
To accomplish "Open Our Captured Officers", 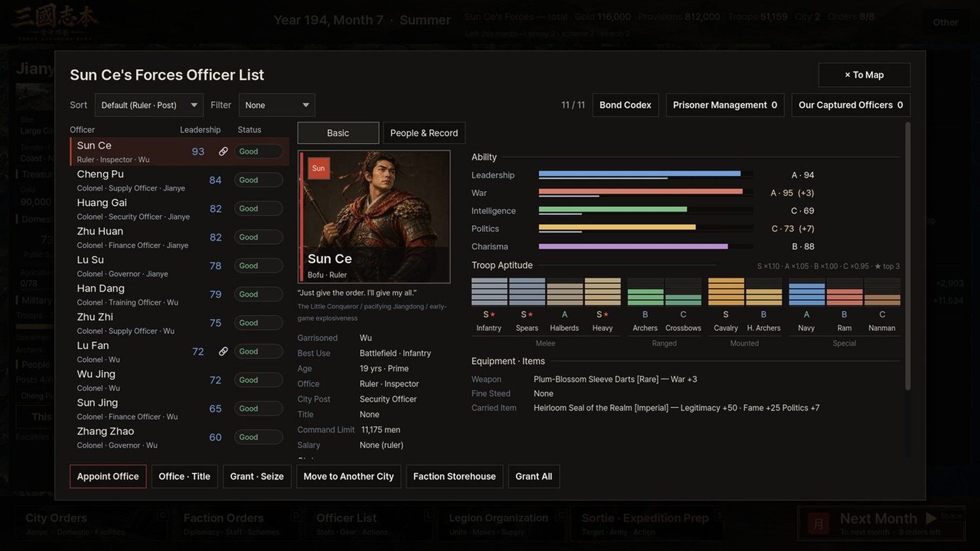I will [850, 105].
